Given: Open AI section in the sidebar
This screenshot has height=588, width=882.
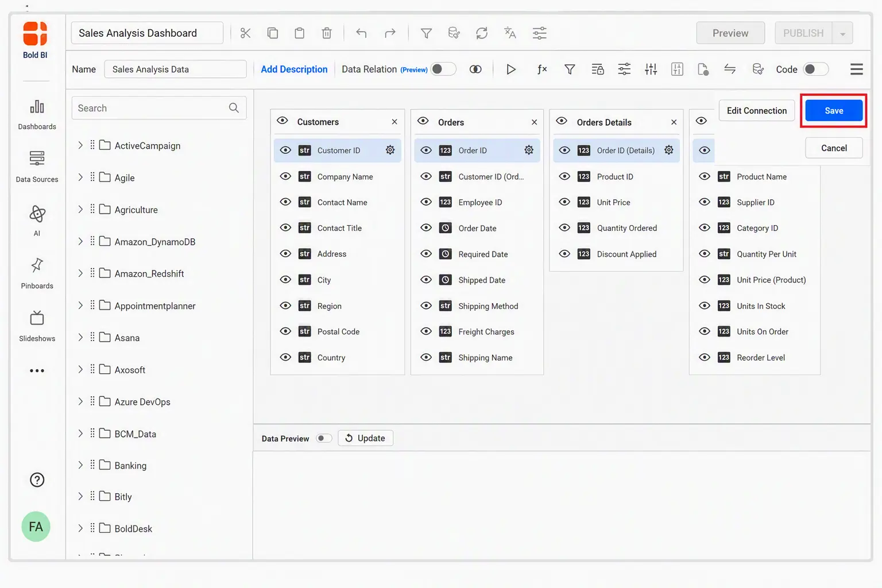Looking at the screenshot, I should coord(37,220).
